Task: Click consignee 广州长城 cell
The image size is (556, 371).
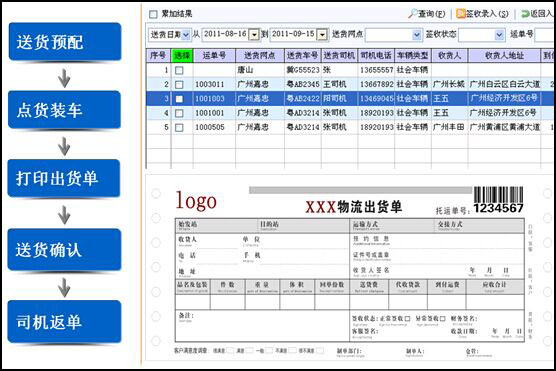Action: [x=450, y=84]
